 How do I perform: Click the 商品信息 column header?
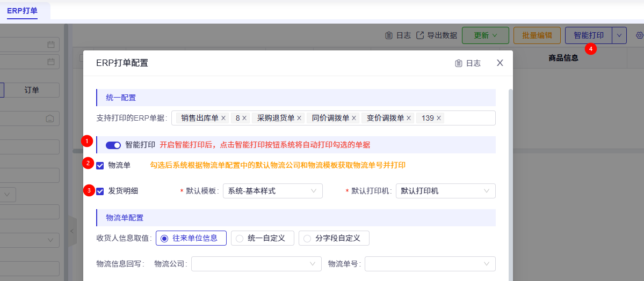(x=563, y=58)
